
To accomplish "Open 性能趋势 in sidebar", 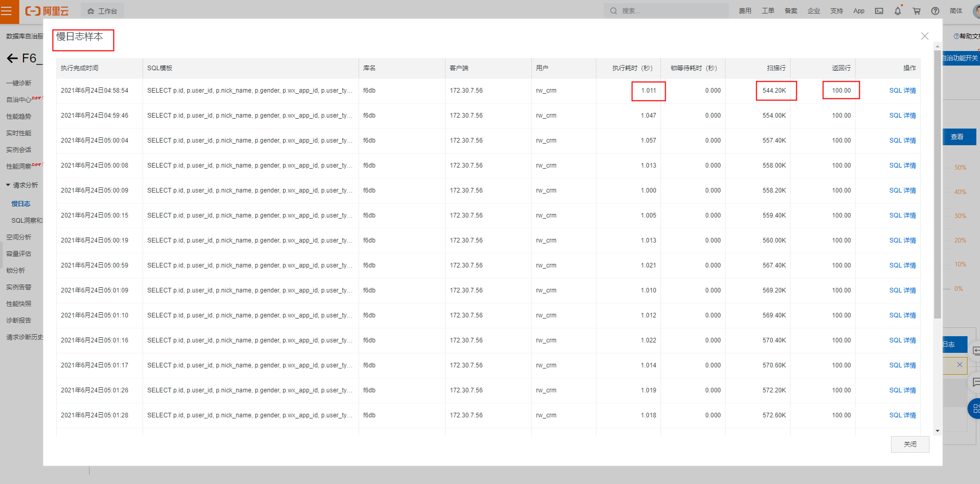I will coord(19,117).
